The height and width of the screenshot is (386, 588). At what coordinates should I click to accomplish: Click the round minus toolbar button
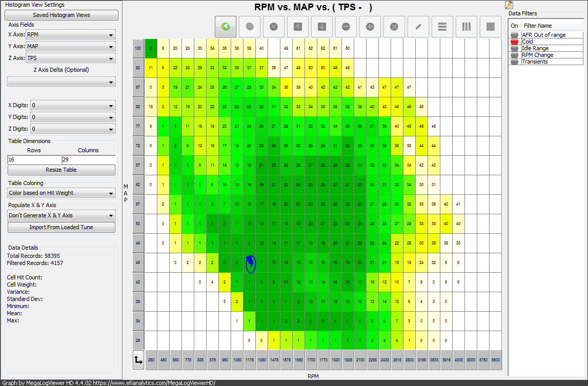point(346,27)
